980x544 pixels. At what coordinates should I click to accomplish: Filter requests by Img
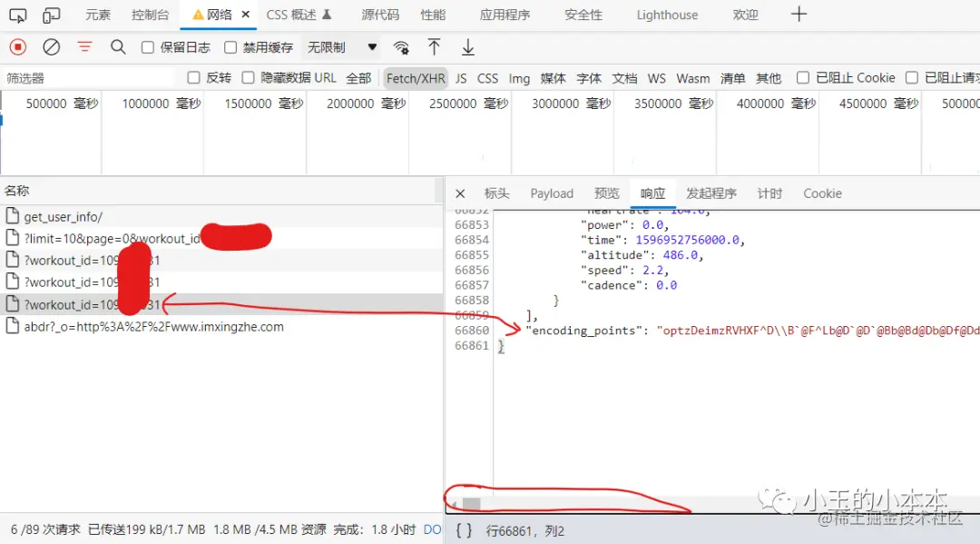coord(519,78)
